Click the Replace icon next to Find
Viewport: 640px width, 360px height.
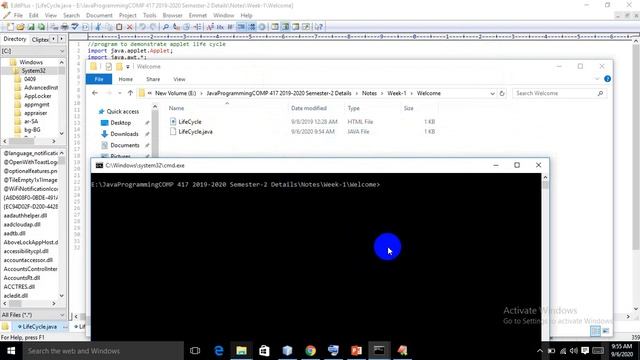176,27
